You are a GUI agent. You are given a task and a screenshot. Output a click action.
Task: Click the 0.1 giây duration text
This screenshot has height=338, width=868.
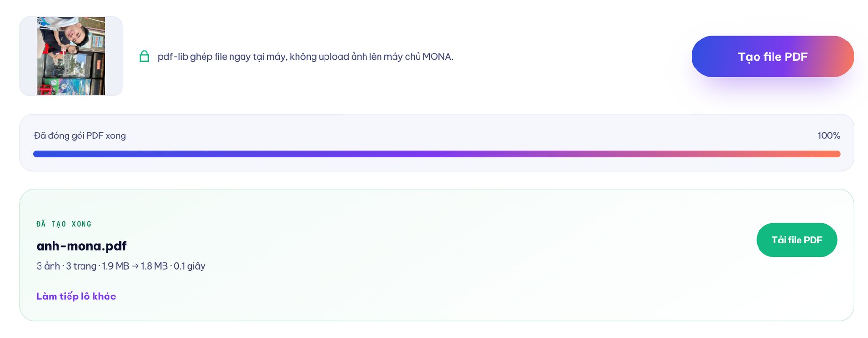click(x=190, y=266)
